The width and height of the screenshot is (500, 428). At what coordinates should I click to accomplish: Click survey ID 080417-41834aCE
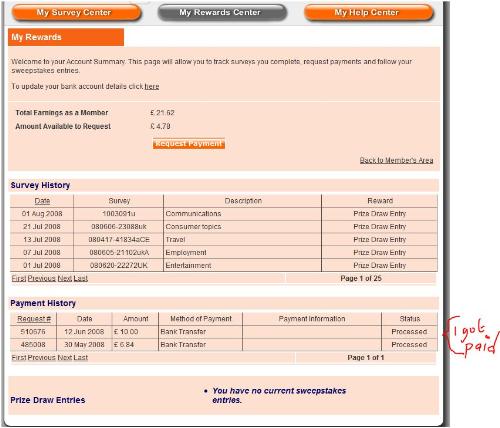(x=119, y=240)
